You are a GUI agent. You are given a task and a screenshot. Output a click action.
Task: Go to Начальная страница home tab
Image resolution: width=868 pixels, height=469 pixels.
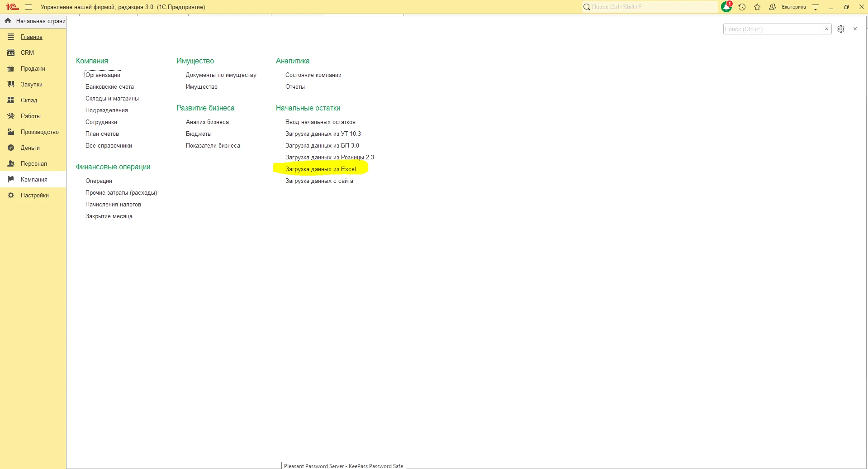point(35,21)
